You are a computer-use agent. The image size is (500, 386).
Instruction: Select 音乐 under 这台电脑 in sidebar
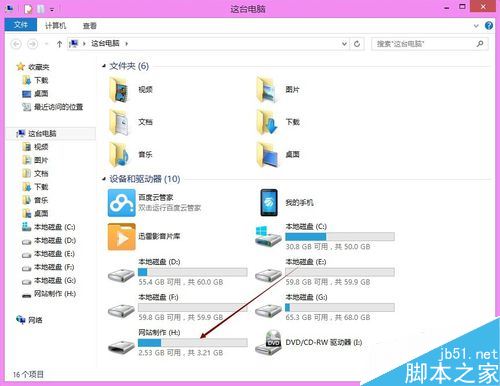[41, 200]
